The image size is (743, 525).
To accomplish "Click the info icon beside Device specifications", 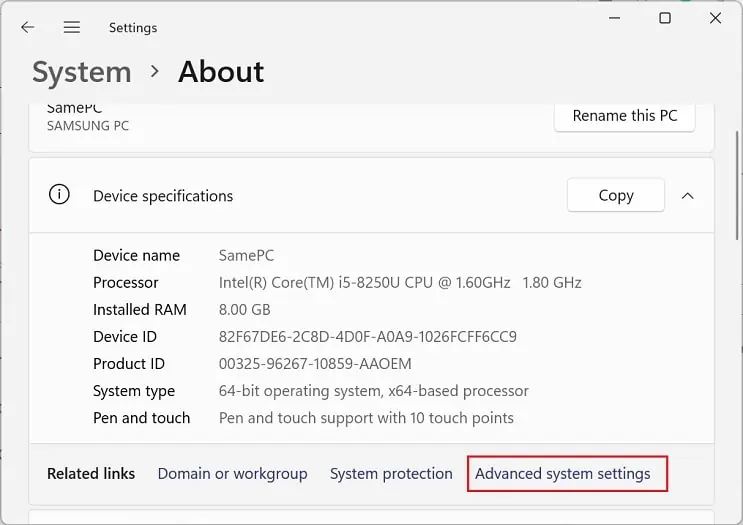I will (59, 195).
